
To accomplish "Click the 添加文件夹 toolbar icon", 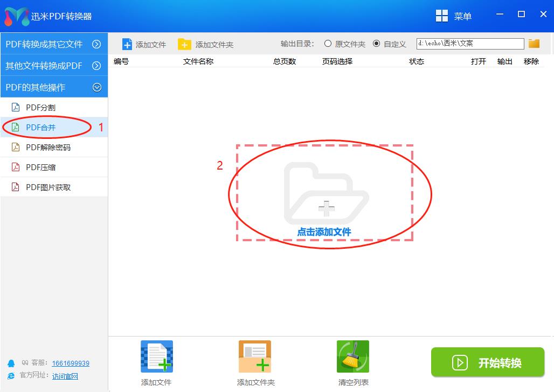I will click(x=206, y=44).
